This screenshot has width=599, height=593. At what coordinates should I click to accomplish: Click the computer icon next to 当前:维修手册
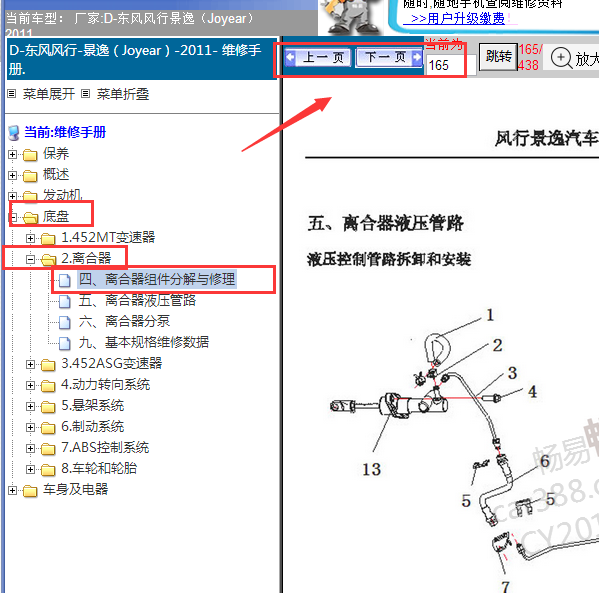point(13,133)
